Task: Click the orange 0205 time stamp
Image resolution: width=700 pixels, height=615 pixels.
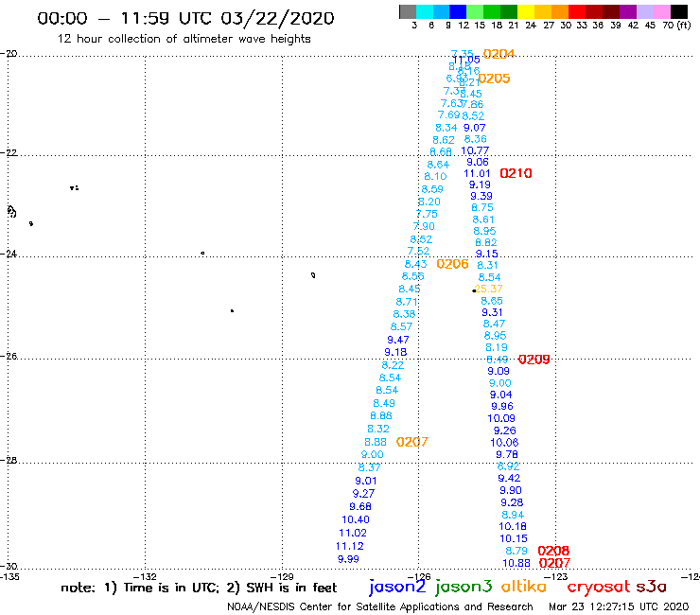Action: (x=494, y=79)
